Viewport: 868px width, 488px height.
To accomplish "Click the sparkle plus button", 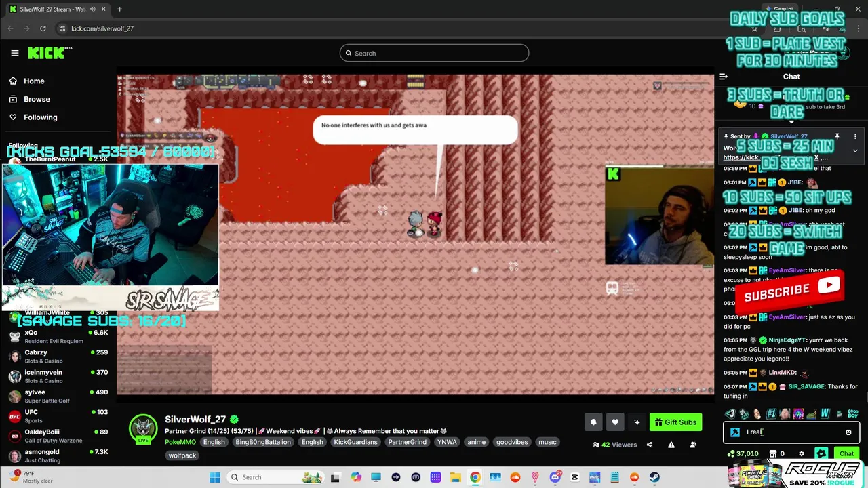I will coord(637,422).
